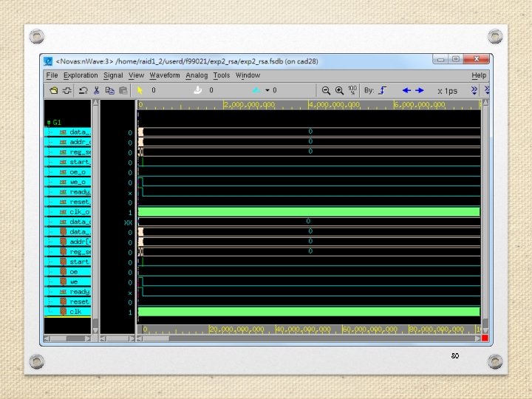Viewport: 532px width, 399px height.
Task: Select the we_o signal row
Action: tap(67, 183)
